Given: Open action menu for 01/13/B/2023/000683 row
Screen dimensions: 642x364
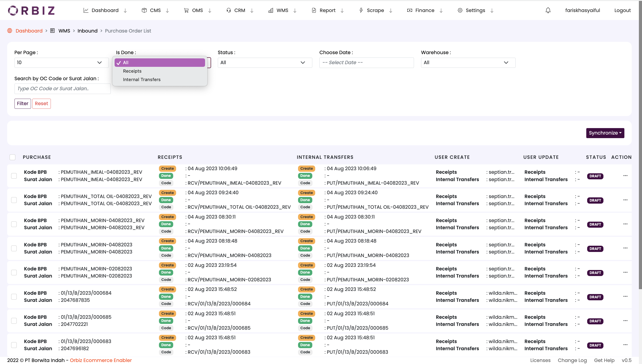Looking at the screenshot, I should (625, 345).
